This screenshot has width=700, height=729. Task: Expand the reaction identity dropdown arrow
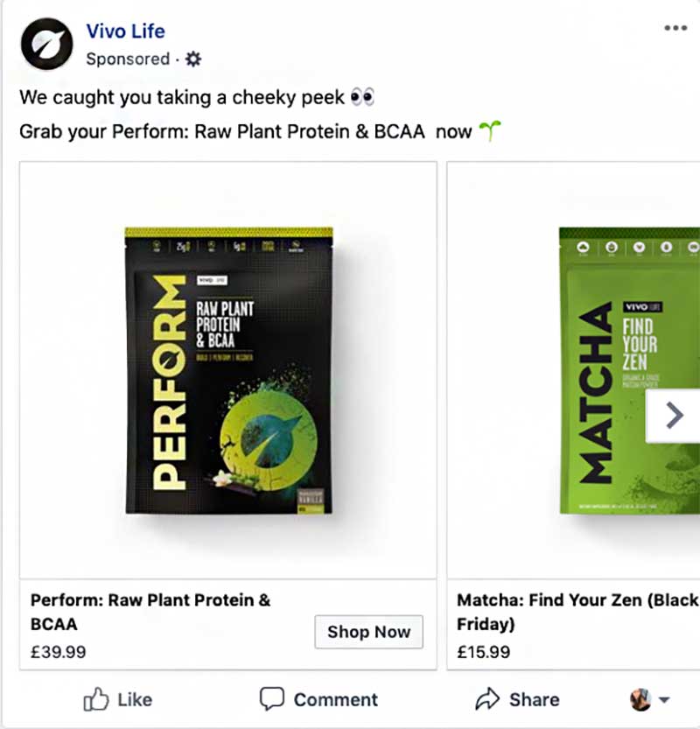tap(663, 700)
